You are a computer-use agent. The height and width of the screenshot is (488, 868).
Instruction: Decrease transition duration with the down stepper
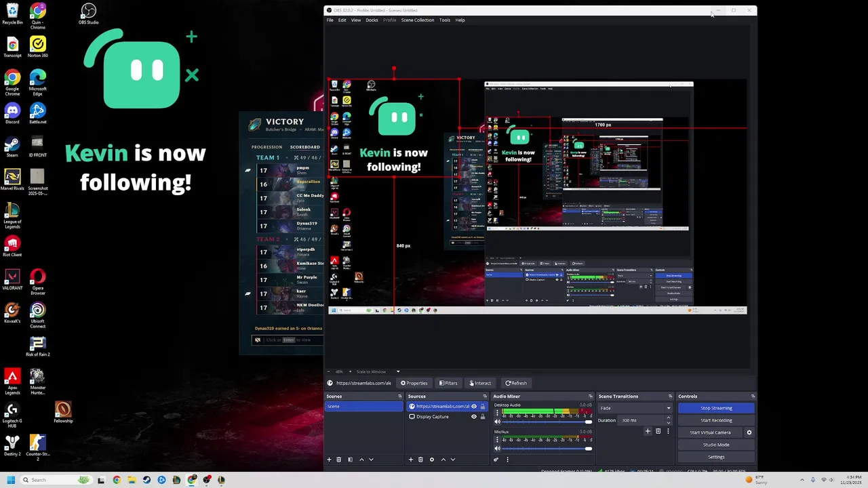point(668,422)
